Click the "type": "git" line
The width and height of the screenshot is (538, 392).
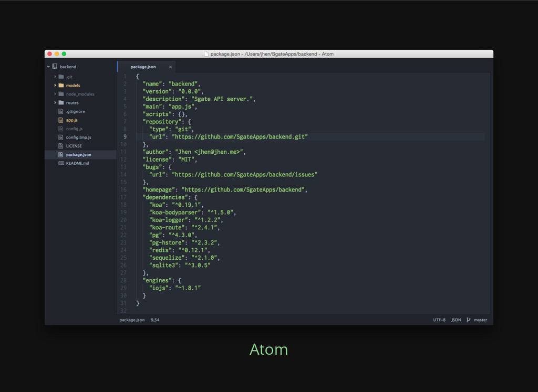click(x=172, y=129)
